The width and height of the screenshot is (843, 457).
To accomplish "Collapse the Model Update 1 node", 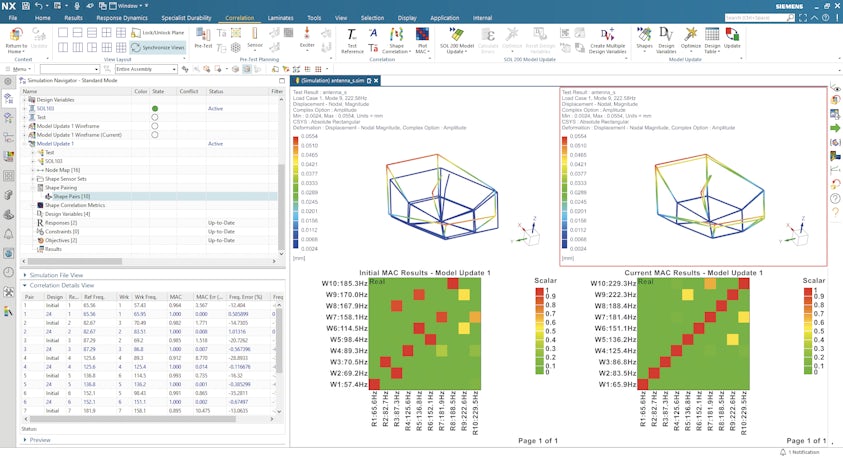I will point(24,144).
